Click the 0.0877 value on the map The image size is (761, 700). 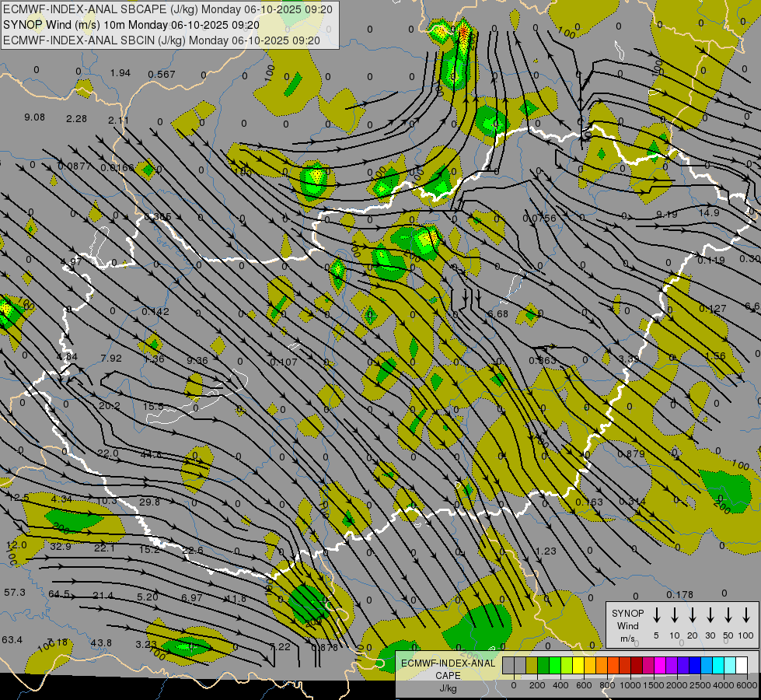click(75, 166)
